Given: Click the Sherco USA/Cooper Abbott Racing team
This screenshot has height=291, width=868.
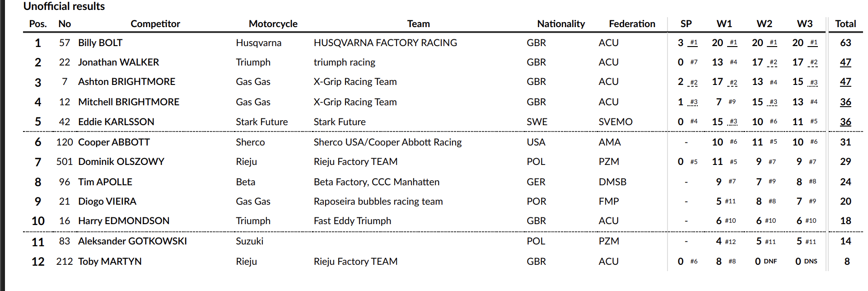Looking at the screenshot, I should click(387, 142).
